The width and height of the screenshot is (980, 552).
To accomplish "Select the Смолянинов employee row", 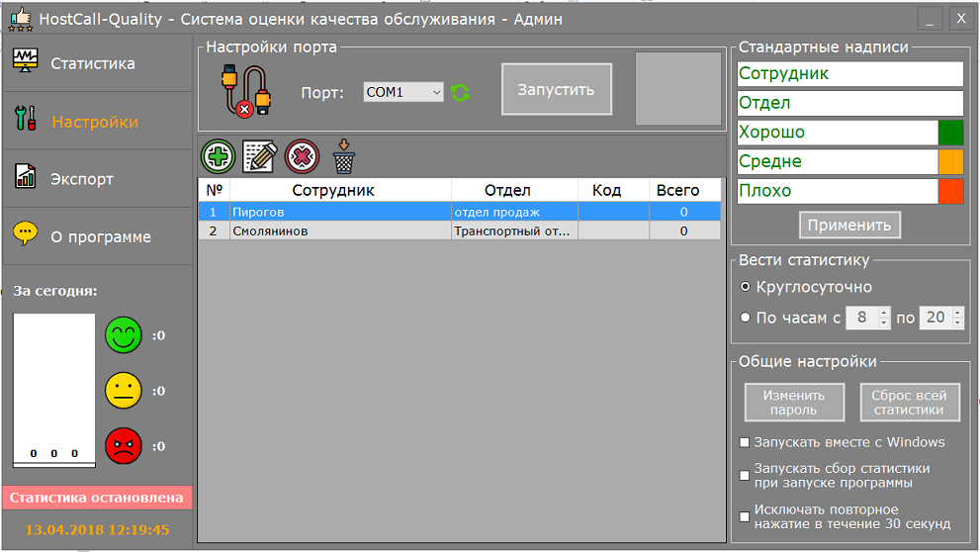I will coord(460,231).
